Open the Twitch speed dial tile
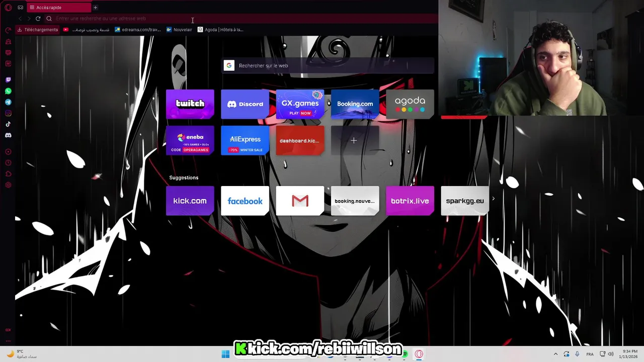 [x=190, y=104]
